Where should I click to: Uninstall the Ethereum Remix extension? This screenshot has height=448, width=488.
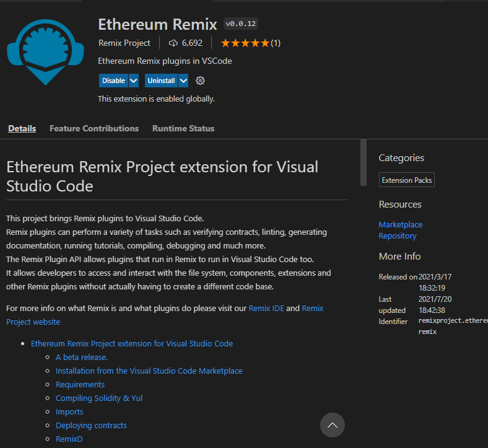161,81
